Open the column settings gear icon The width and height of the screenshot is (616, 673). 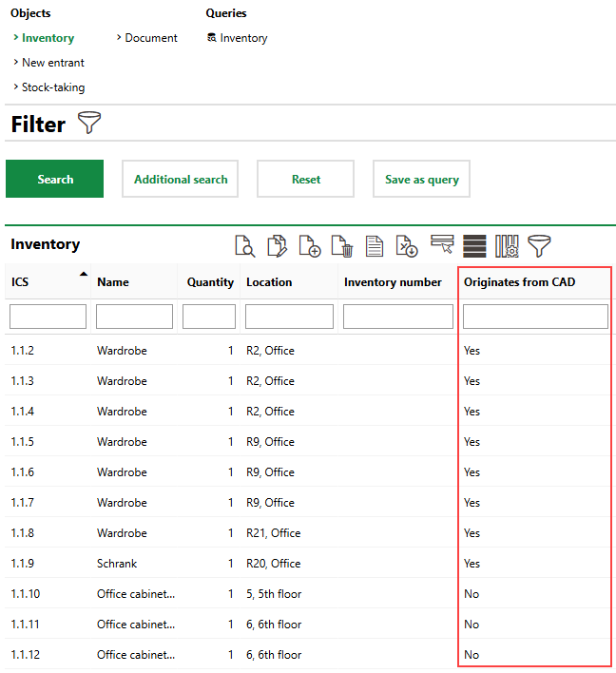coord(508,245)
